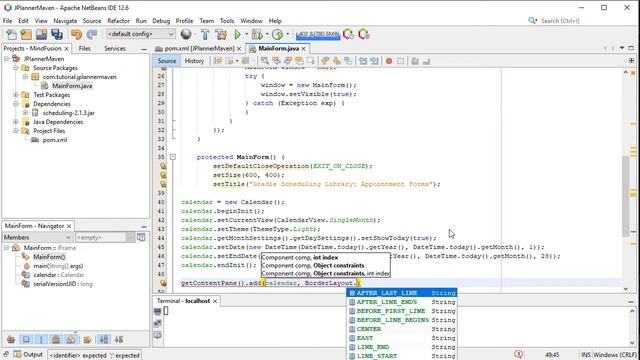
Task: Click the Save All toolbar icon
Action: pyautogui.click(x=57, y=35)
